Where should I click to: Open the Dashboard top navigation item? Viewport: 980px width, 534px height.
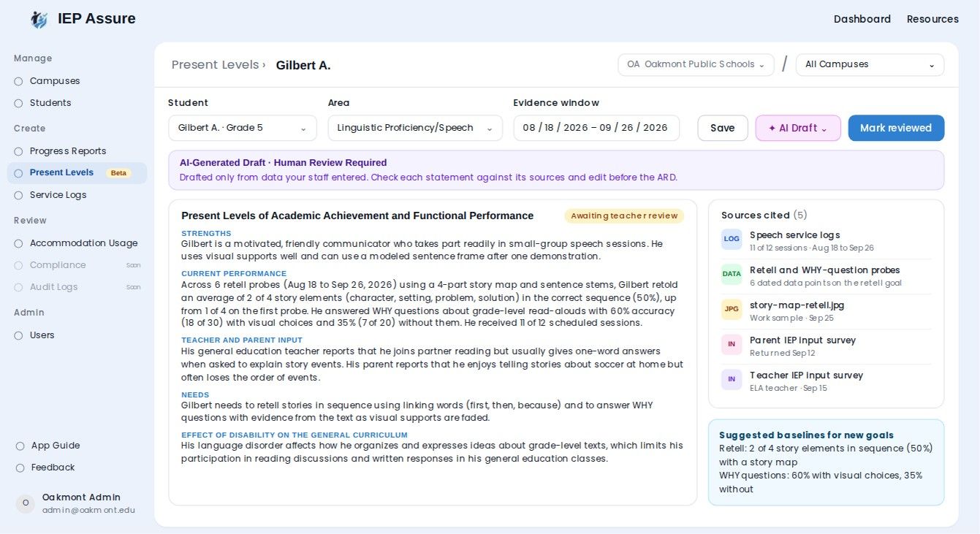(x=862, y=19)
